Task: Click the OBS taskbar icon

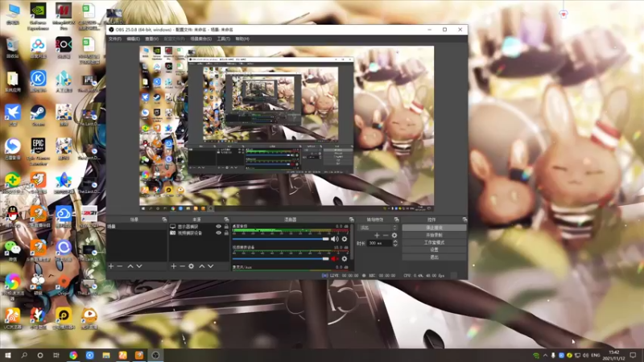Action: click(x=155, y=356)
